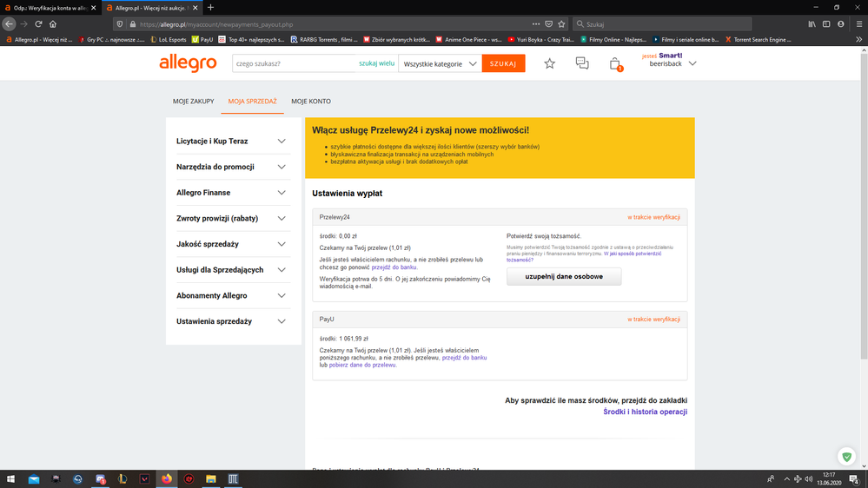
Task: Save page to Pocket icon
Action: (x=548, y=23)
